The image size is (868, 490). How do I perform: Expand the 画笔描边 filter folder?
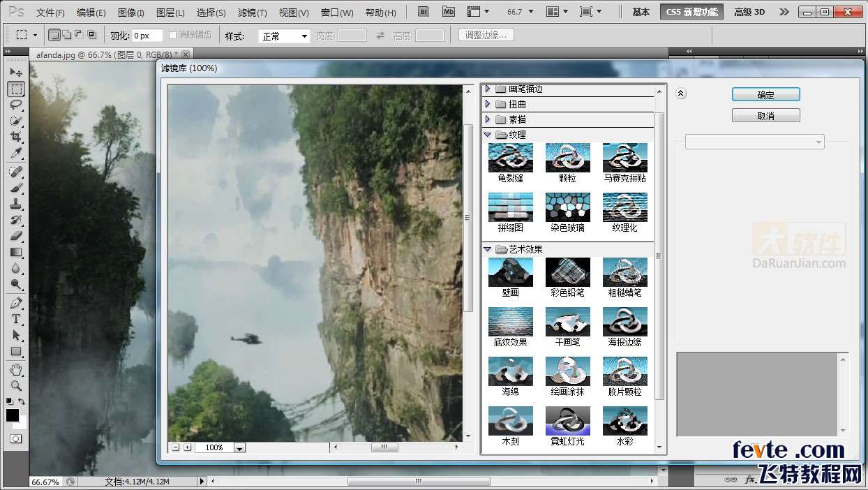tap(488, 89)
